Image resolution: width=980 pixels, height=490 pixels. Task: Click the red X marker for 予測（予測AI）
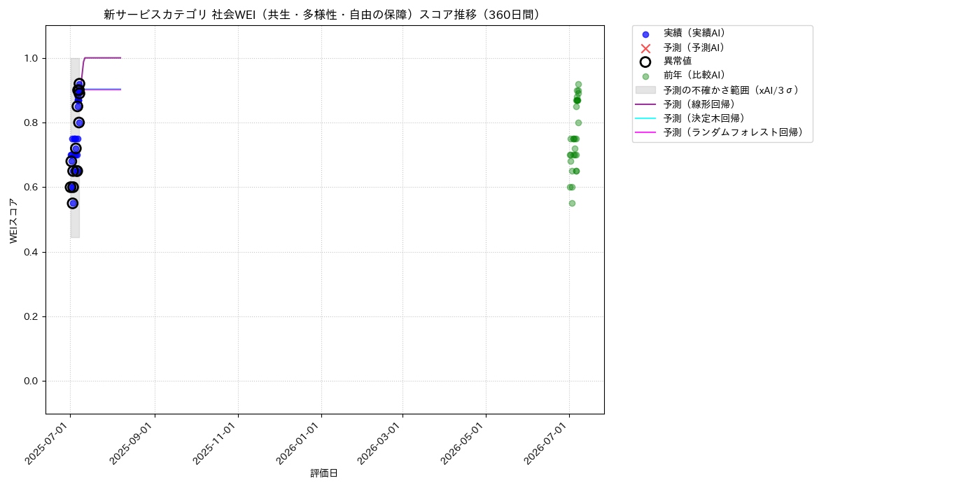pyautogui.click(x=645, y=48)
